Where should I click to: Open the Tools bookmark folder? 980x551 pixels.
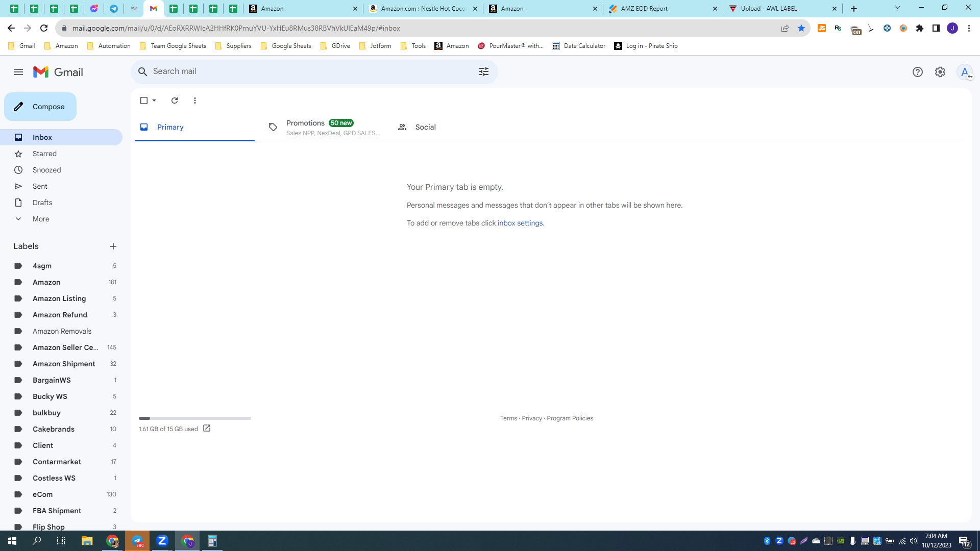pos(413,46)
